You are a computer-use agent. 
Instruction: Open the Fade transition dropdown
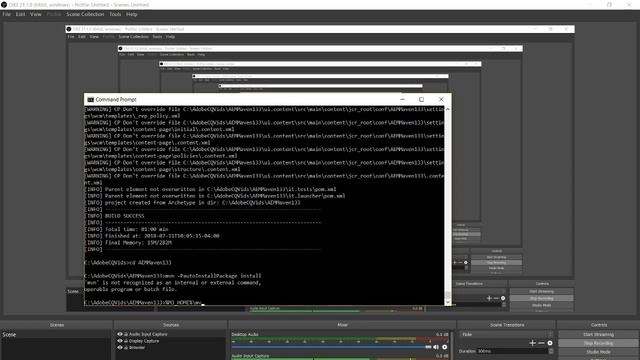[x=507, y=334]
